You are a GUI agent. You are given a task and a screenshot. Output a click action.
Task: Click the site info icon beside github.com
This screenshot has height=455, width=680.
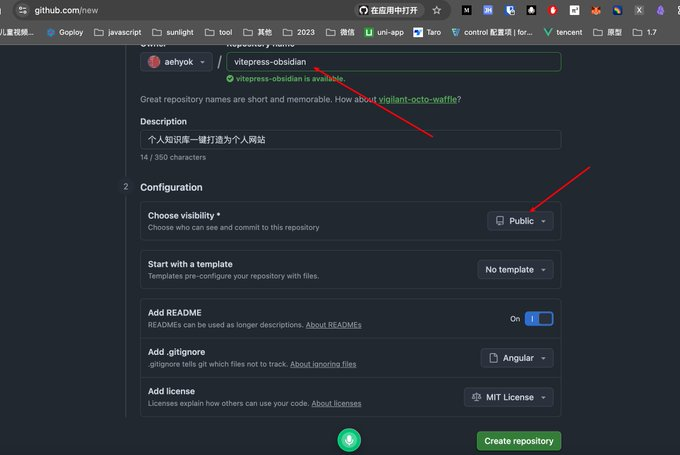point(20,10)
